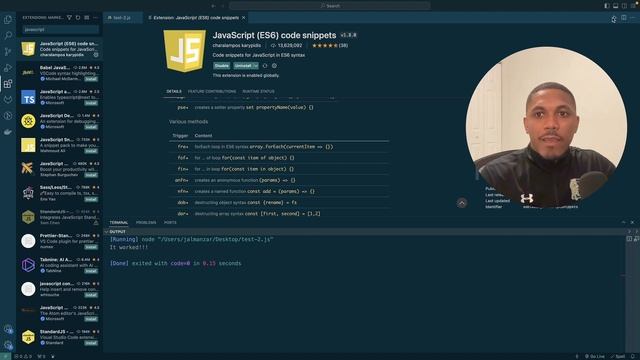640x360 pixels.
Task: Maximize the bottom panel with chevron
Action: (624, 222)
